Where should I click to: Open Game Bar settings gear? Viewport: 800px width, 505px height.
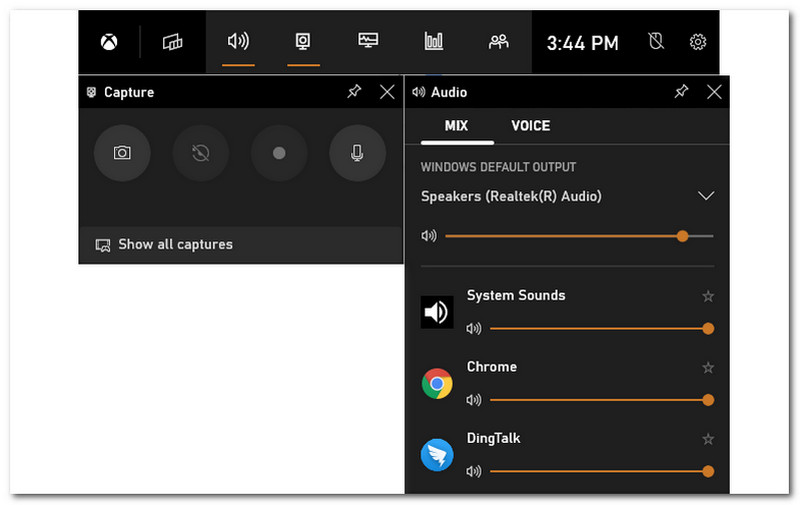[697, 41]
